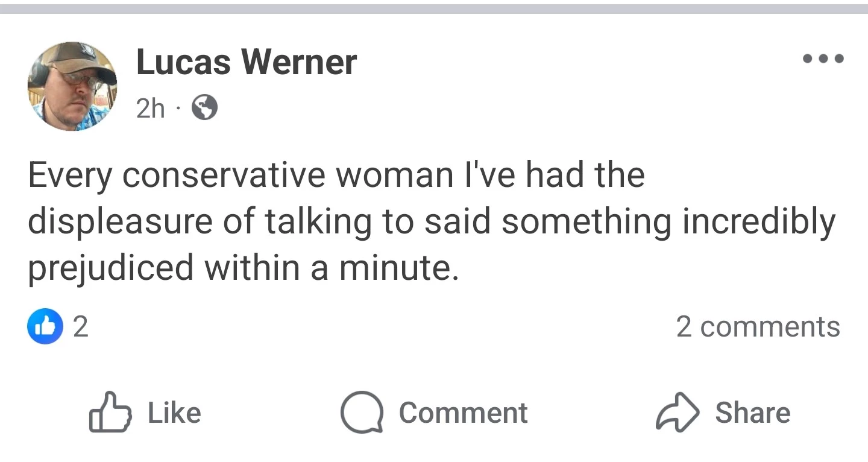Image resolution: width=868 pixels, height=462 pixels.
Task: Click the blue thumbs-up reaction icon
Action: [45, 326]
